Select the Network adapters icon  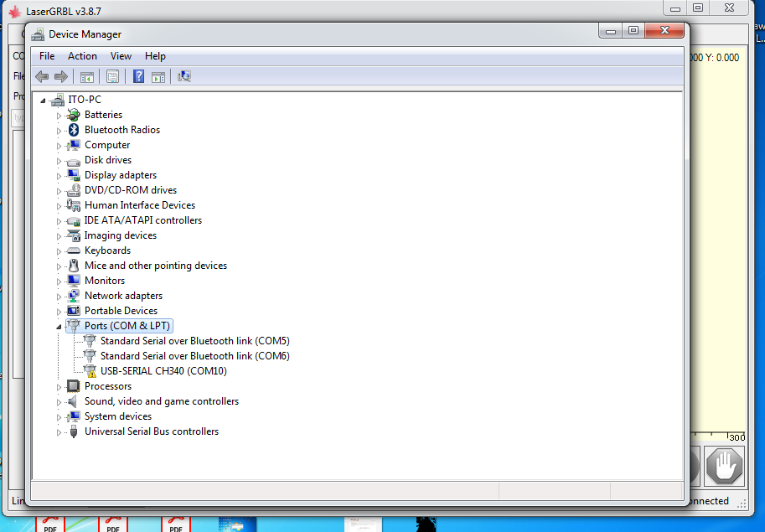point(74,296)
